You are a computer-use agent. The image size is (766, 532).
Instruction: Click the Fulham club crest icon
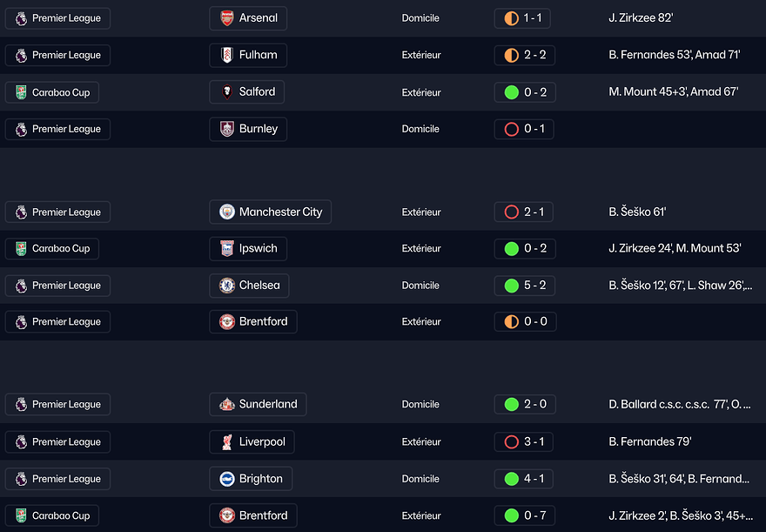[226, 55]
